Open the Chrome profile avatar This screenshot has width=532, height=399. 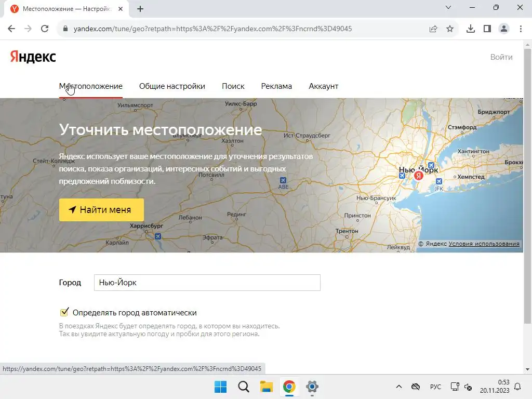tap(504, 29)
